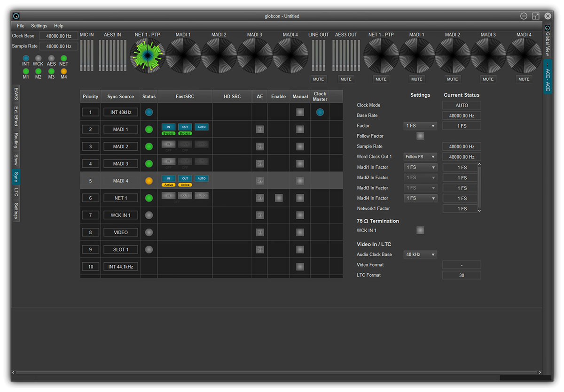Open the Help menu

point(58,26)
